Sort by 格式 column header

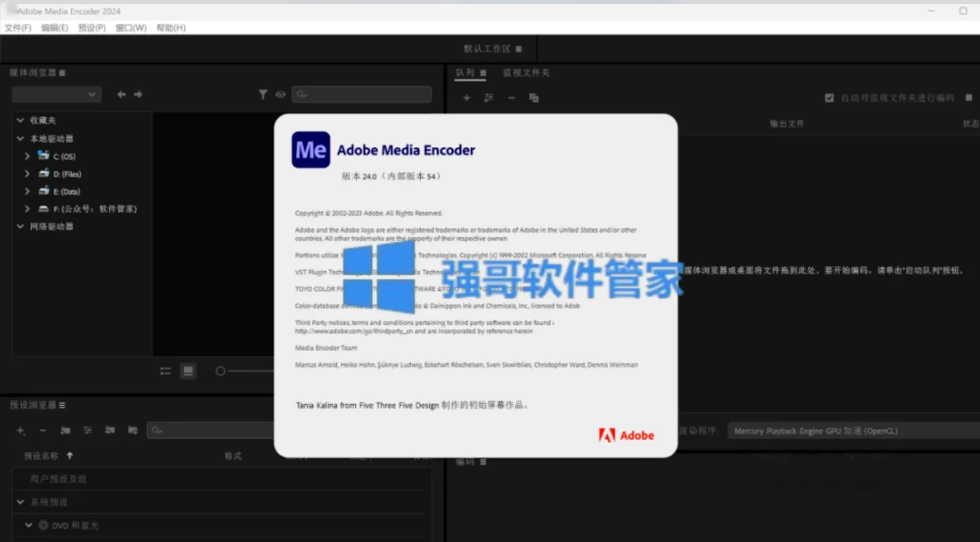(233, 456)
